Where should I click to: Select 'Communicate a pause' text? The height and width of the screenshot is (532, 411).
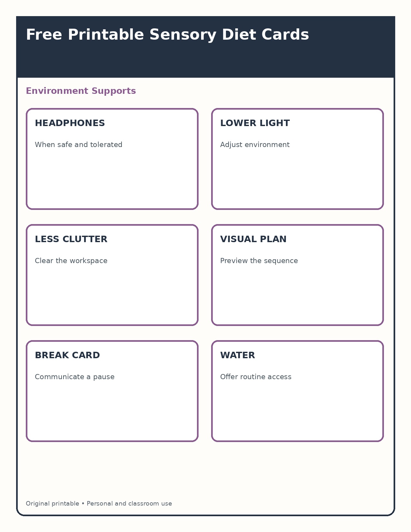[x=75, y=377]
